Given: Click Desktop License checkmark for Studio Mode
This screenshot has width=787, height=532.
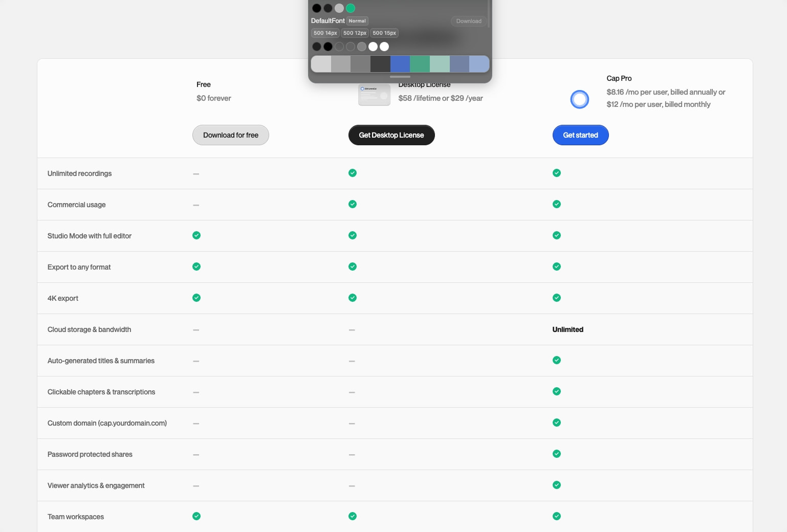Looking at the screenshot, I should [353, 235].
